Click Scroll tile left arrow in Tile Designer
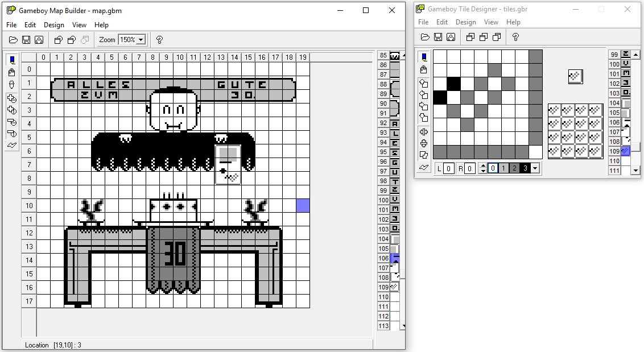 [x=423, y=94]
